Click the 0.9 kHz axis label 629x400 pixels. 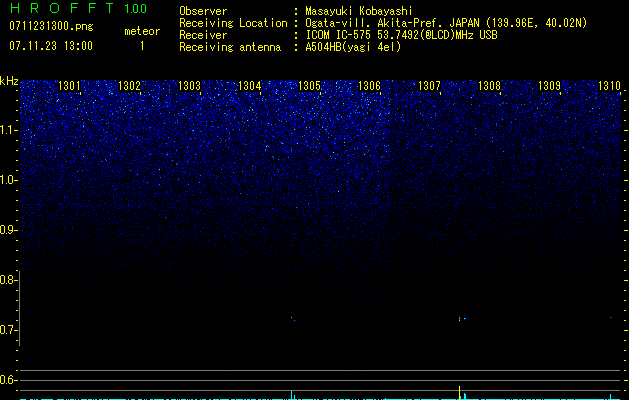[8, 230]
